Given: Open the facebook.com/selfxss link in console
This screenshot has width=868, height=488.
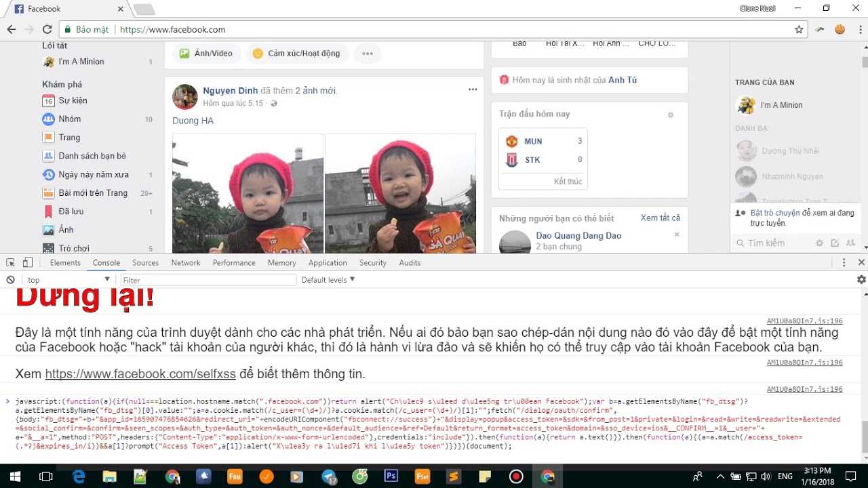Looking at the screenshot, I should coord(140,374).
